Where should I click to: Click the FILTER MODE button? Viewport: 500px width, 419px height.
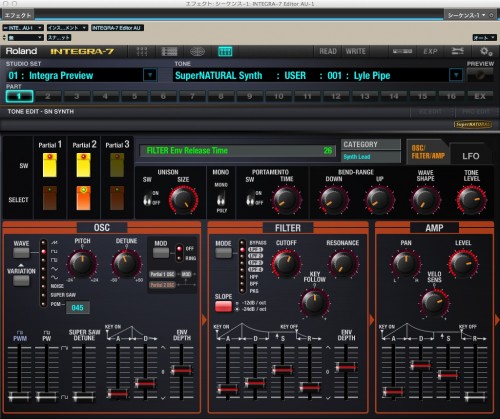point(223,253)
